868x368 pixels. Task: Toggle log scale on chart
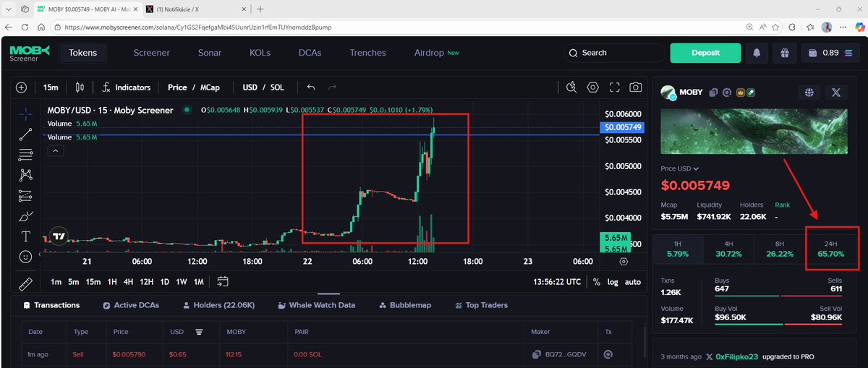pyautogui.click(x=613, y=282)
